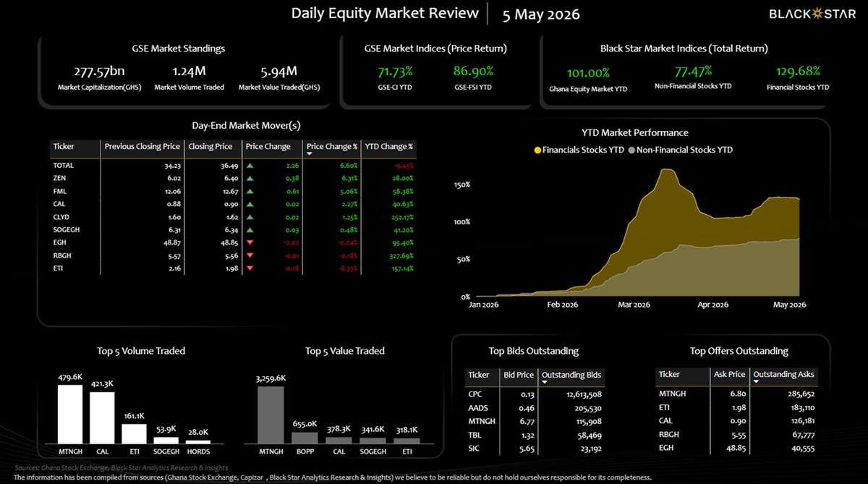Select the gray Non-Financial Stocks YTD legend dot

pos(631,150)
